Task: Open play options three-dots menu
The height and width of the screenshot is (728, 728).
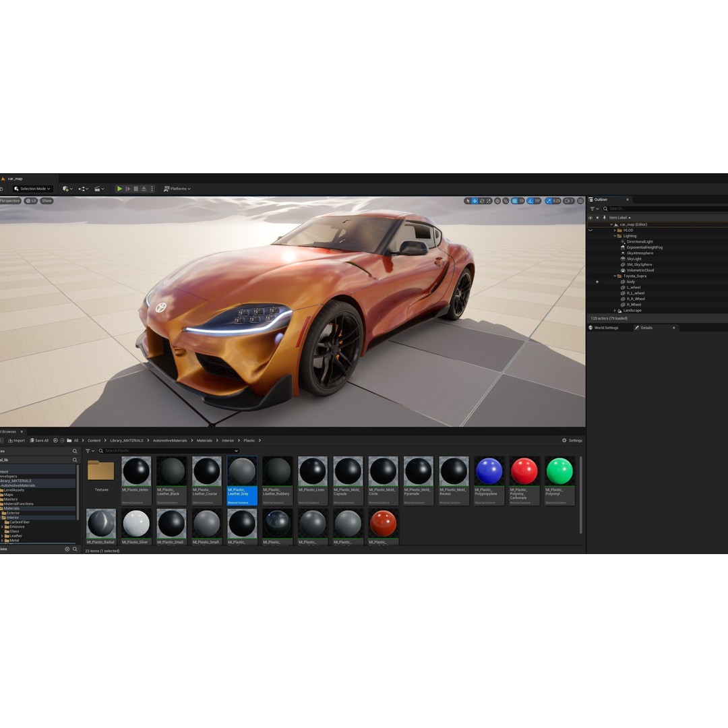Action: click(152, 189)
